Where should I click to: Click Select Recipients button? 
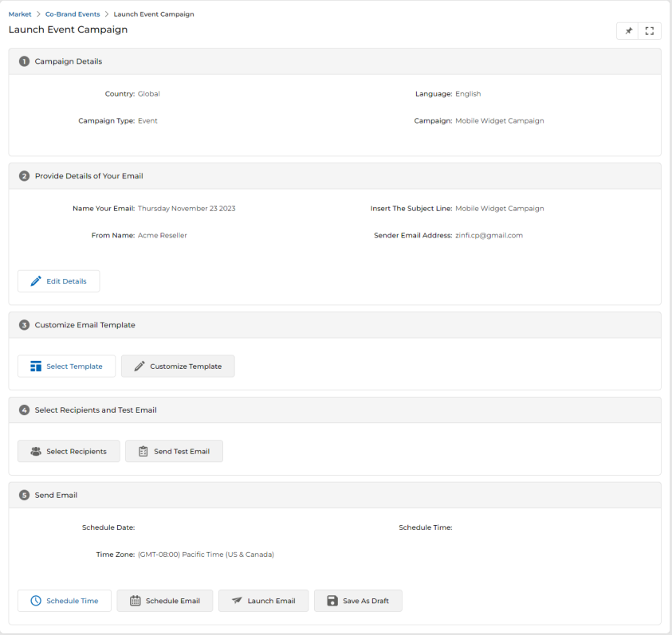click(69, 451)
